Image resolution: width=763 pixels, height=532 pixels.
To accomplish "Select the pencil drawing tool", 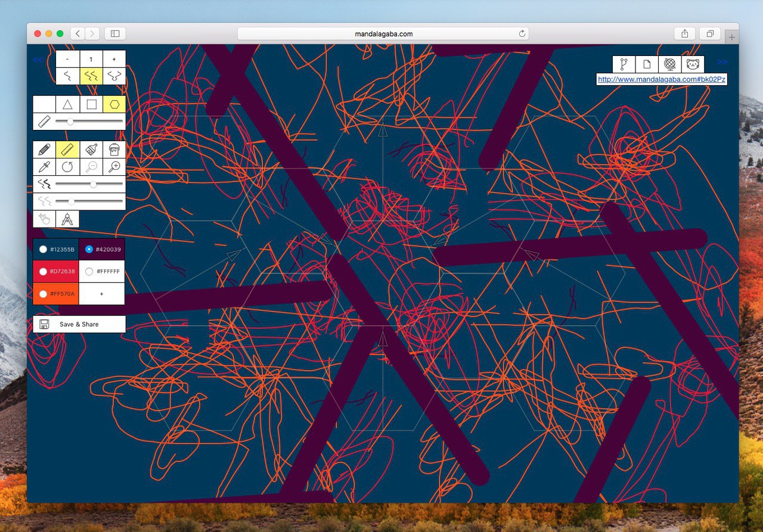I will click(x=44, y=150).
